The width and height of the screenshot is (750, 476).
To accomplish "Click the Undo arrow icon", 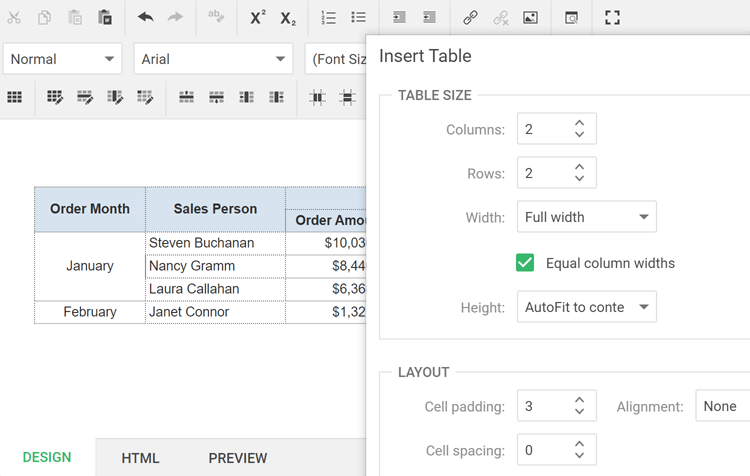I will coord(145,18).
